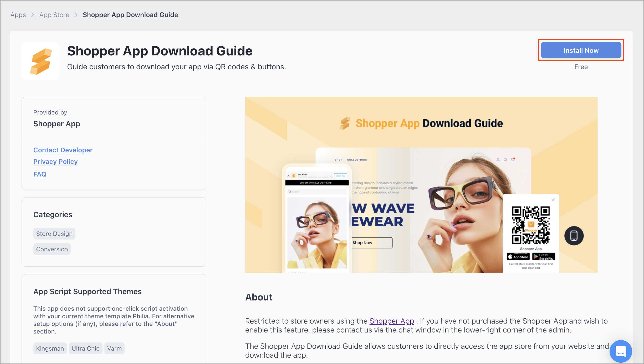This screenshot has width=644, height=364.
Task: Click the QR code image in banner
Action: click(531, 225)
